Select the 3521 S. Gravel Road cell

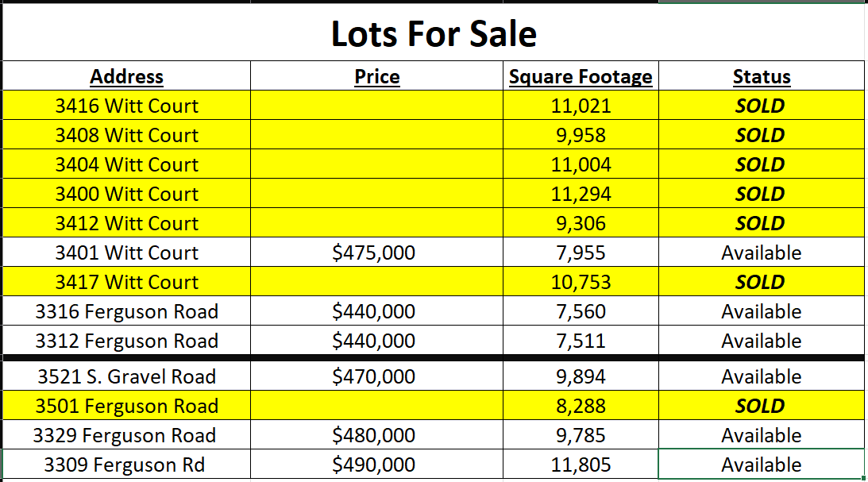coord(127,376)
